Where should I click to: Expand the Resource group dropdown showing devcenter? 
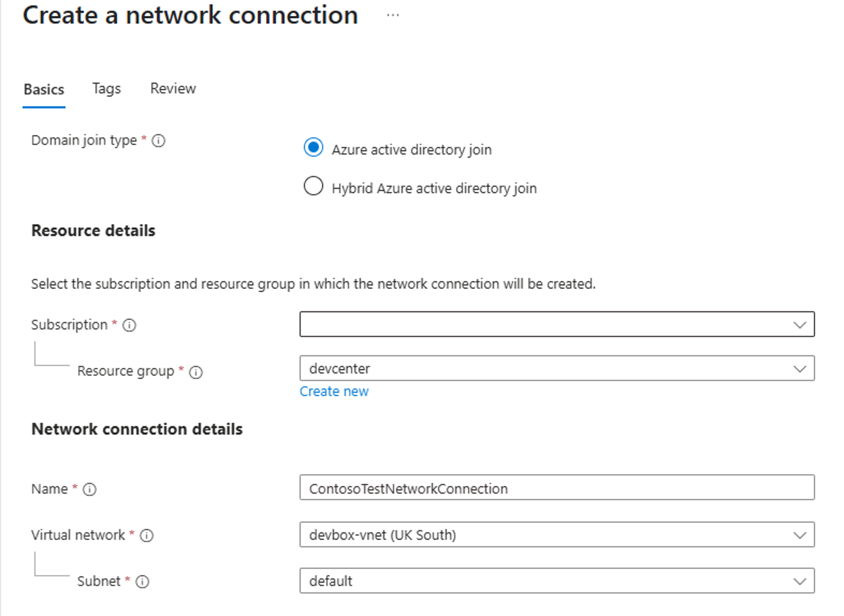(557, 368)
